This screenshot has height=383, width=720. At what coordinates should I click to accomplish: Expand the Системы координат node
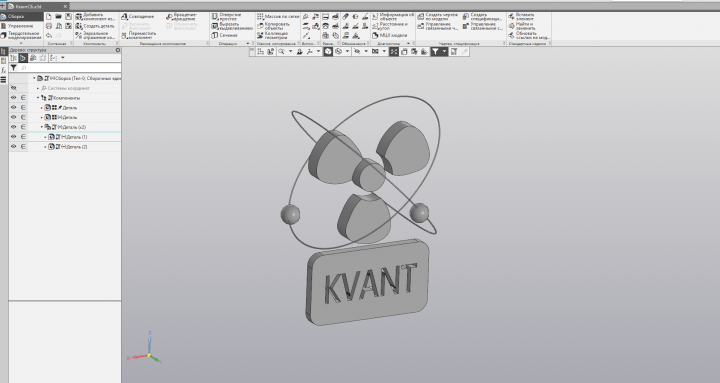point(38,88)
